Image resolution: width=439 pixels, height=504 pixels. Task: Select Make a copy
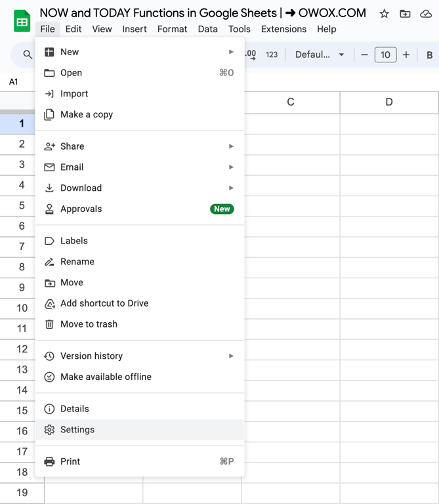click(140, 114)
